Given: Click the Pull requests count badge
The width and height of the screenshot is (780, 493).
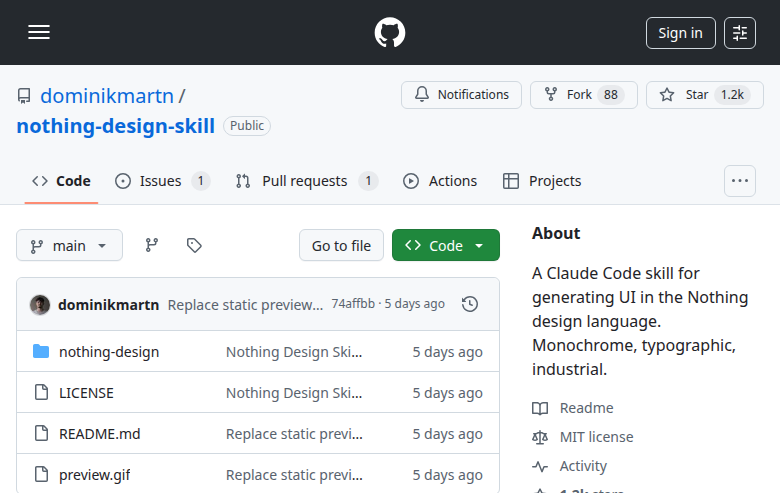Looking at the screenshot, I should [368, 181].
